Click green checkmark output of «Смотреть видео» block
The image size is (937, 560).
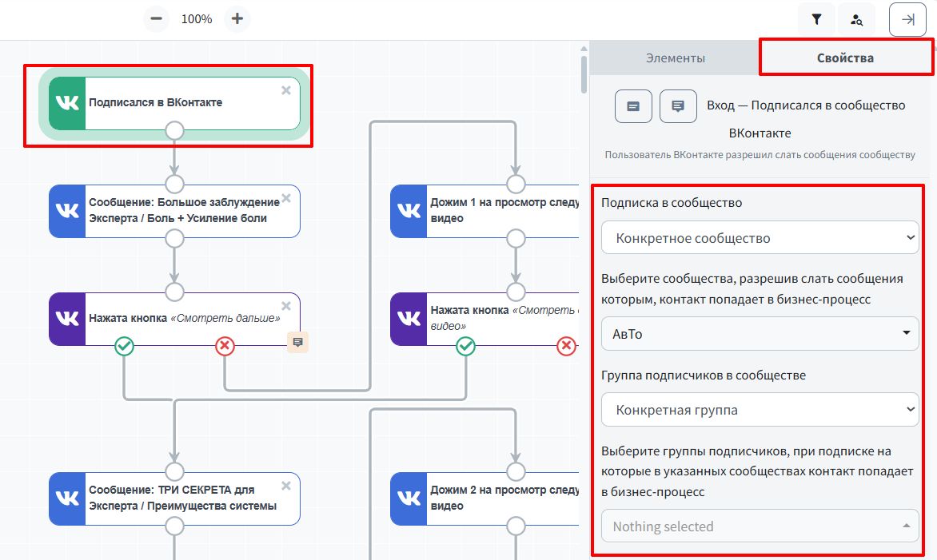[x=465, y=346]
